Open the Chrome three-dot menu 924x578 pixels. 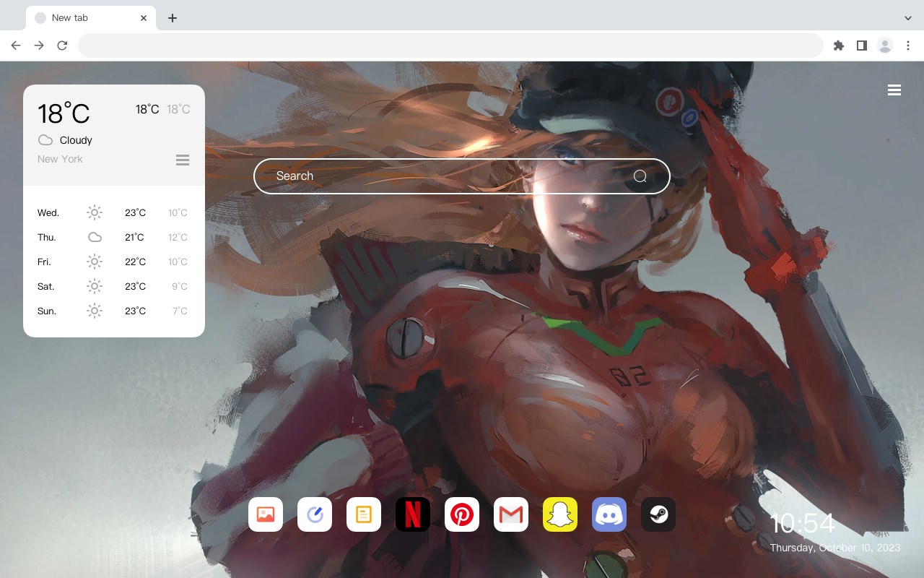click(x=908, y=46)
